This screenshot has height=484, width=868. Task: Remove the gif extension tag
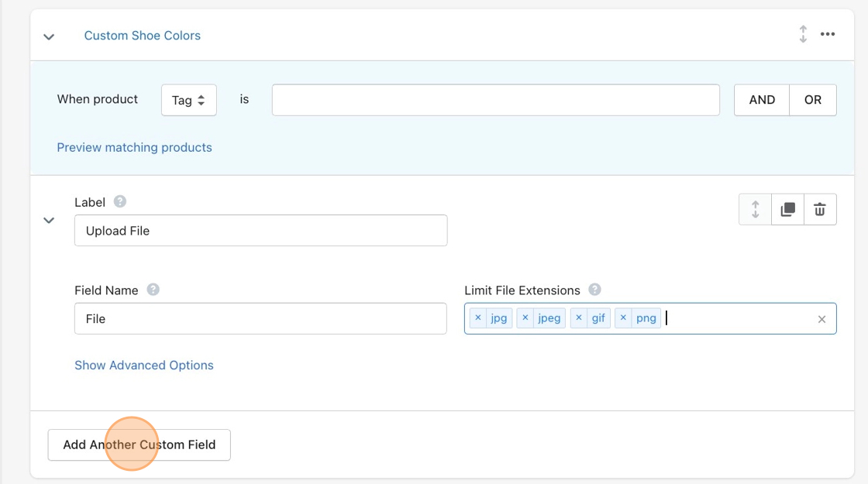click(x=579, y=318)
